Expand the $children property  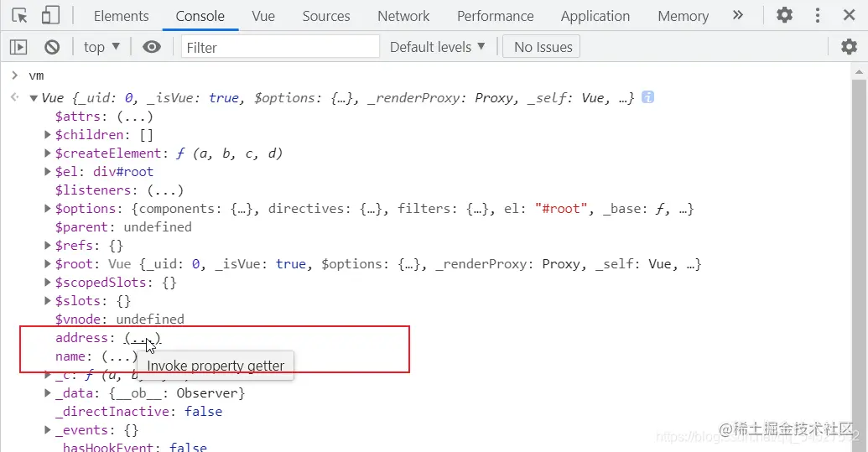[x=48, y=134]
